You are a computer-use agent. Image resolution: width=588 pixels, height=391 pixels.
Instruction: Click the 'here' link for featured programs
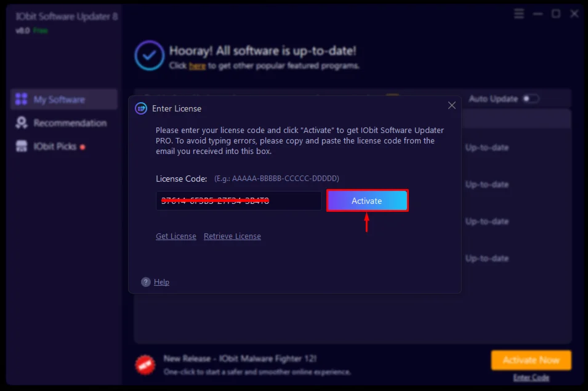pos(197,66)
